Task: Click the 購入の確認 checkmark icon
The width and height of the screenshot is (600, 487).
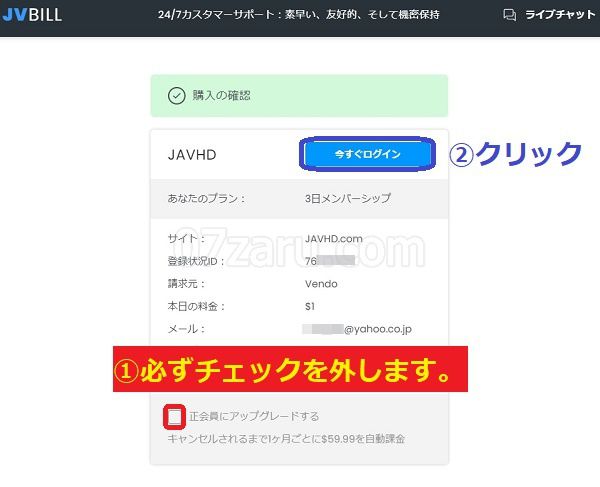Action: pos(176,96)
